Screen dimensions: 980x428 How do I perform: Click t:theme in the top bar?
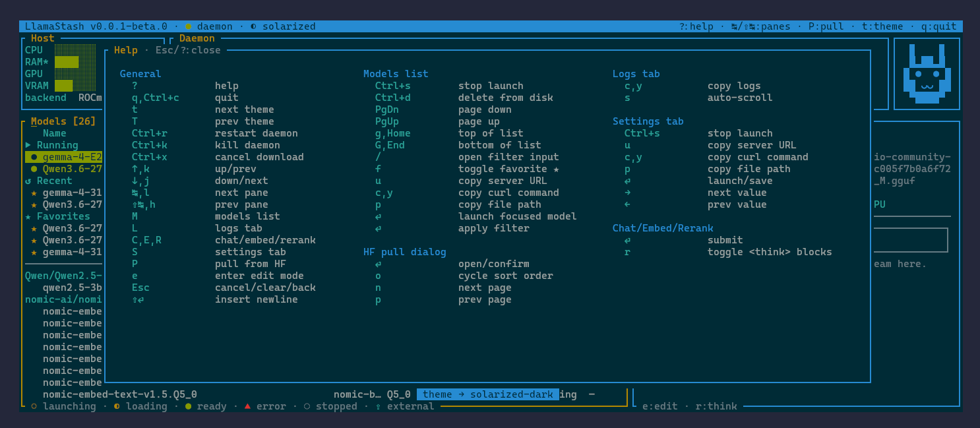882,26
